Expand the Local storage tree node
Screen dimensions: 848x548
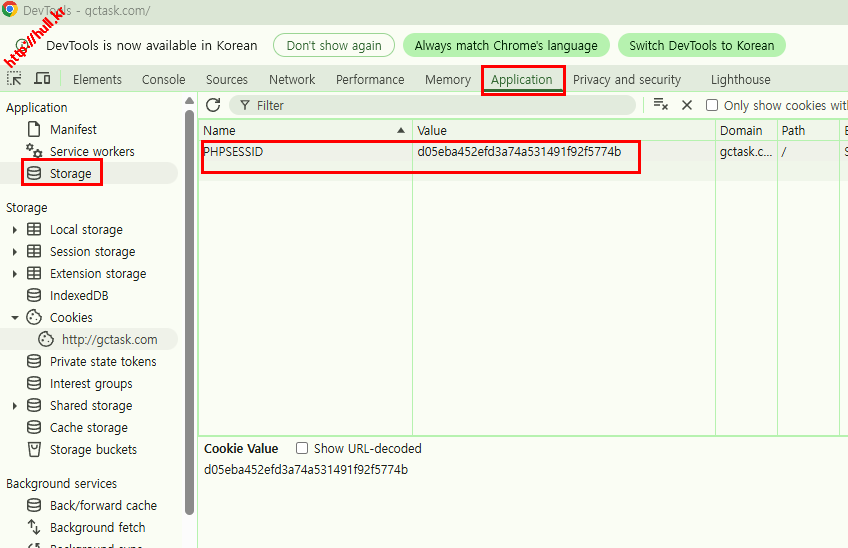coord(14,230)
